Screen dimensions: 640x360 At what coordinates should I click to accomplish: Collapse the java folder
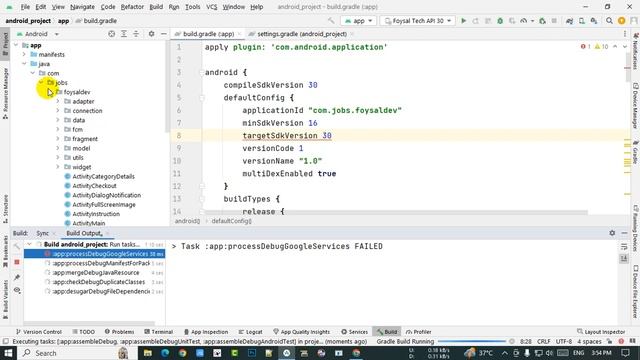point(24,64)
